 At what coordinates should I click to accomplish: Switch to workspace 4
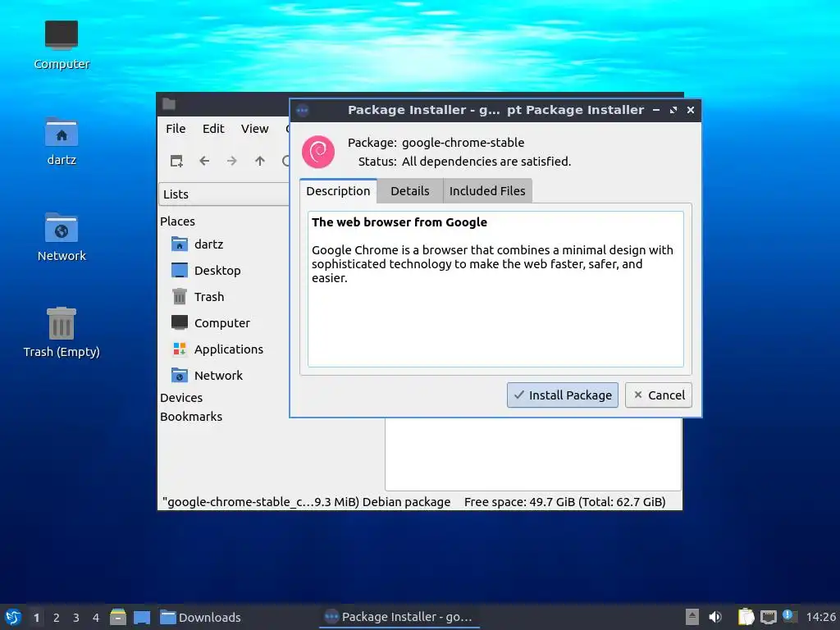click(x=96, y=618)
